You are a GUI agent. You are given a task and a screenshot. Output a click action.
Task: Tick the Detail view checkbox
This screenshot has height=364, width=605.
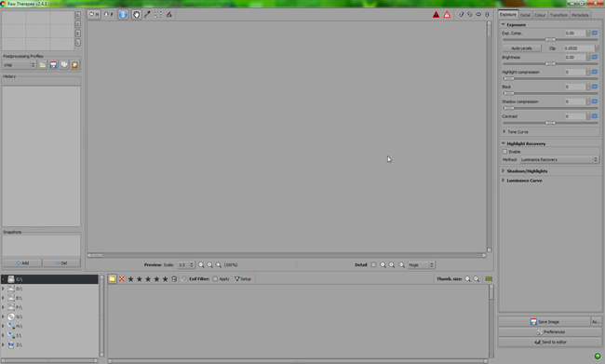coord(373,264)
